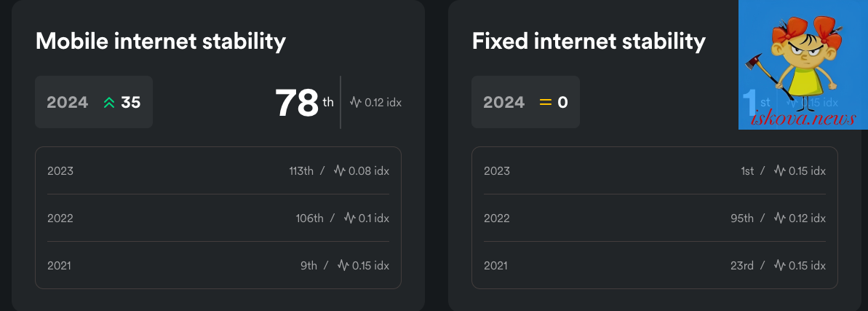Open the Mobile internet stability heading
The width and height of the screenshot is (868, 311).
click(161, 42)
